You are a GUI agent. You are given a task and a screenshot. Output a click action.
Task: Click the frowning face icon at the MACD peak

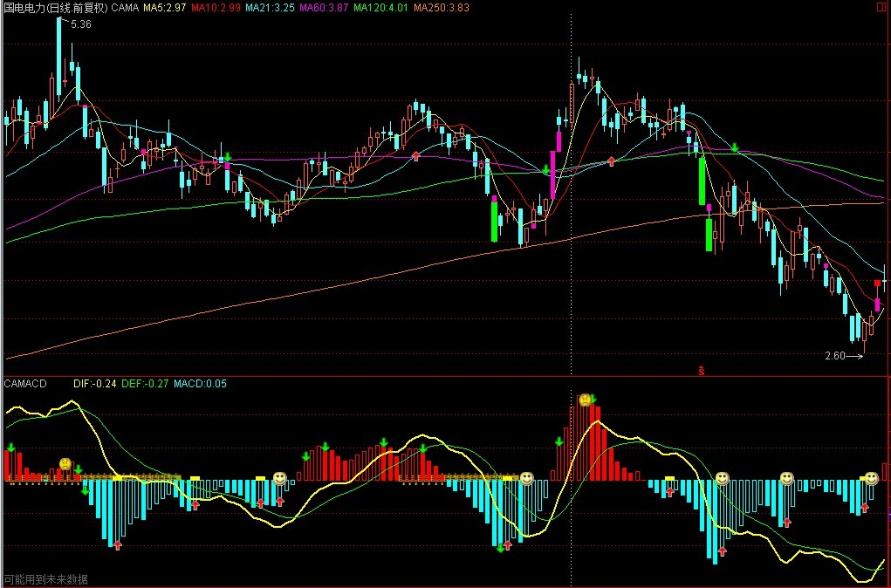click(585, 400)
